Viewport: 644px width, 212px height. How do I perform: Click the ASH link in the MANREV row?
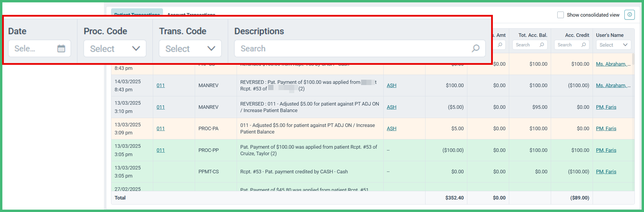[x=392, y=85]
